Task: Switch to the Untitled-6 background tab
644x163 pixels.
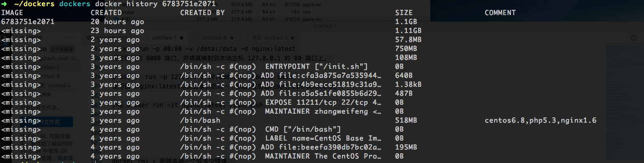Action: coord(214,38)
